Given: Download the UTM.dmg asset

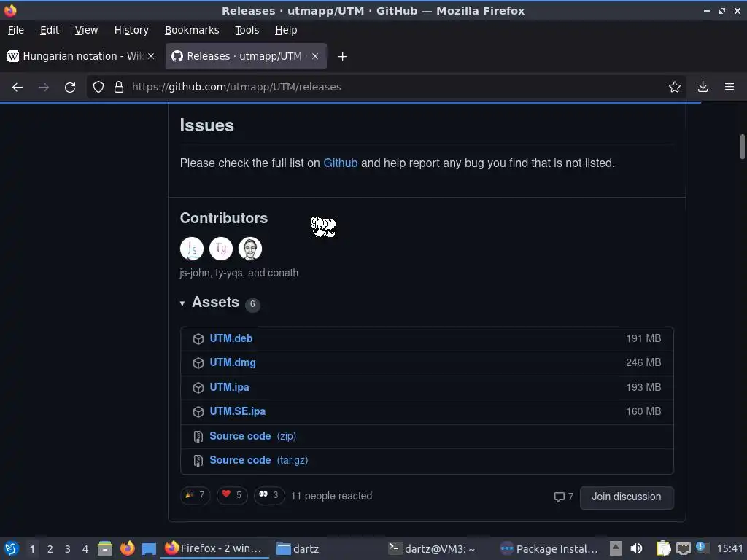Looking at the screenshot, I should coord(233,363).
